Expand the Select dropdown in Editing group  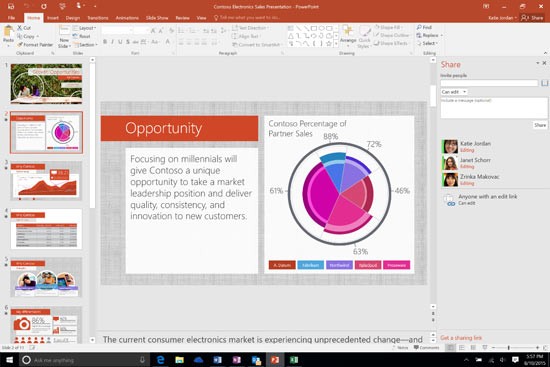[427, 43]
